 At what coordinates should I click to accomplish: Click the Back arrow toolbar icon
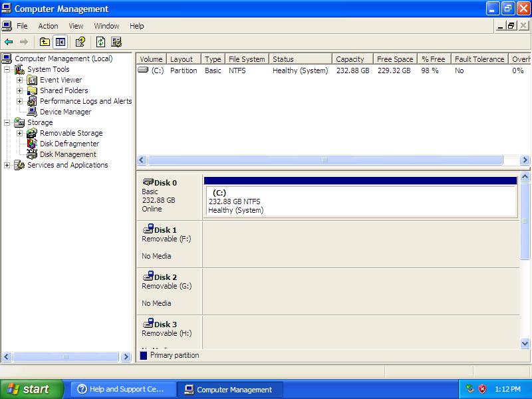[9, 42]
